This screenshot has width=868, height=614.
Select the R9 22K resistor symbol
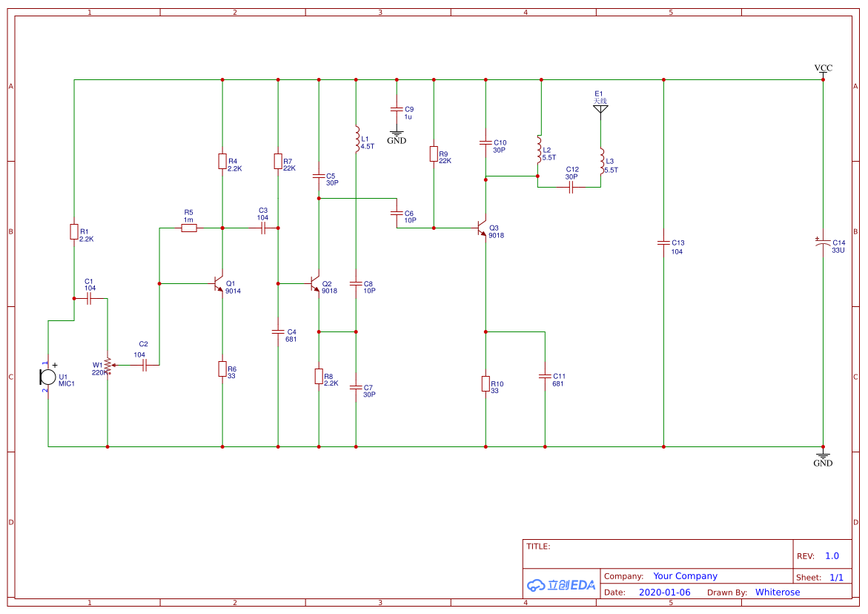click(x=434, y=154)
